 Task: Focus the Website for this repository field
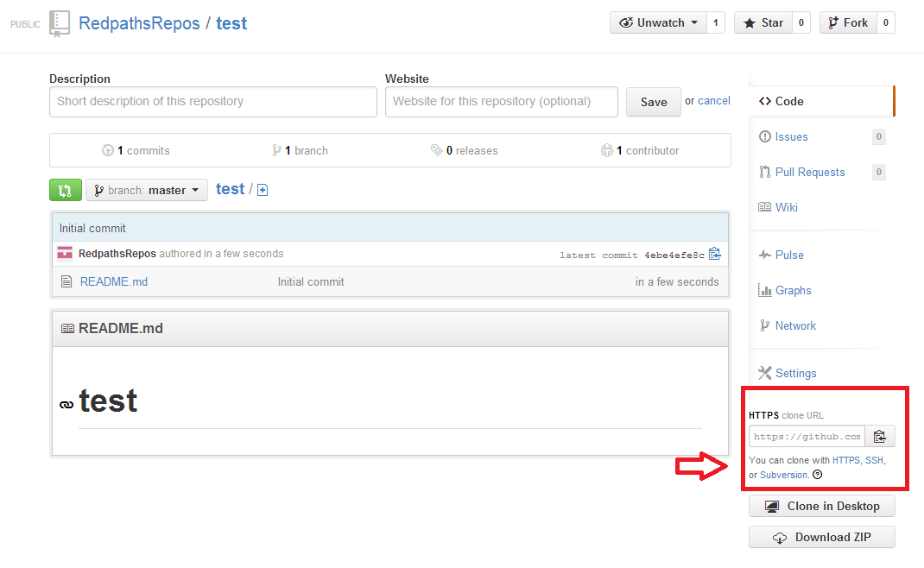[502, 102]
